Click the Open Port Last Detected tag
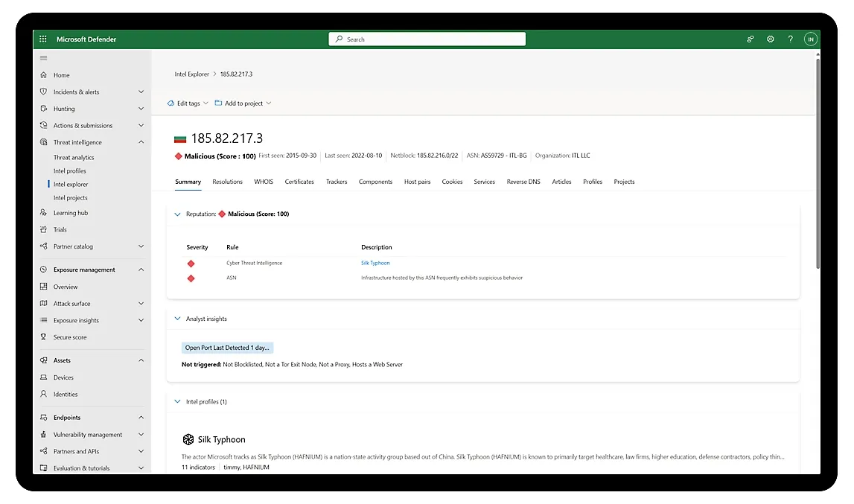This screenshot has width=854, height=504. coord(227,348)
